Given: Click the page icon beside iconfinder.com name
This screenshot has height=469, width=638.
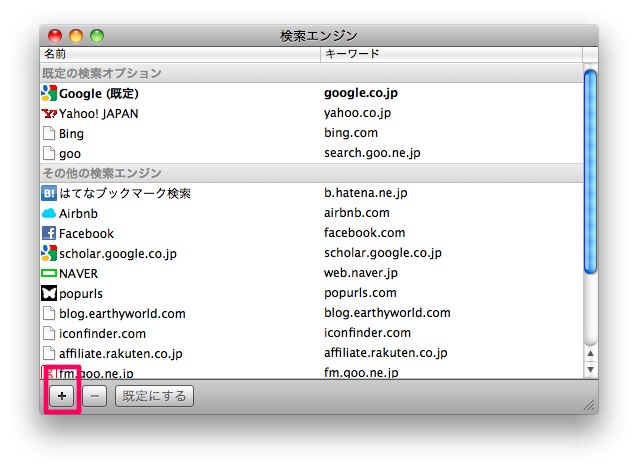Looking at the screenshot, I should (49, 333).
